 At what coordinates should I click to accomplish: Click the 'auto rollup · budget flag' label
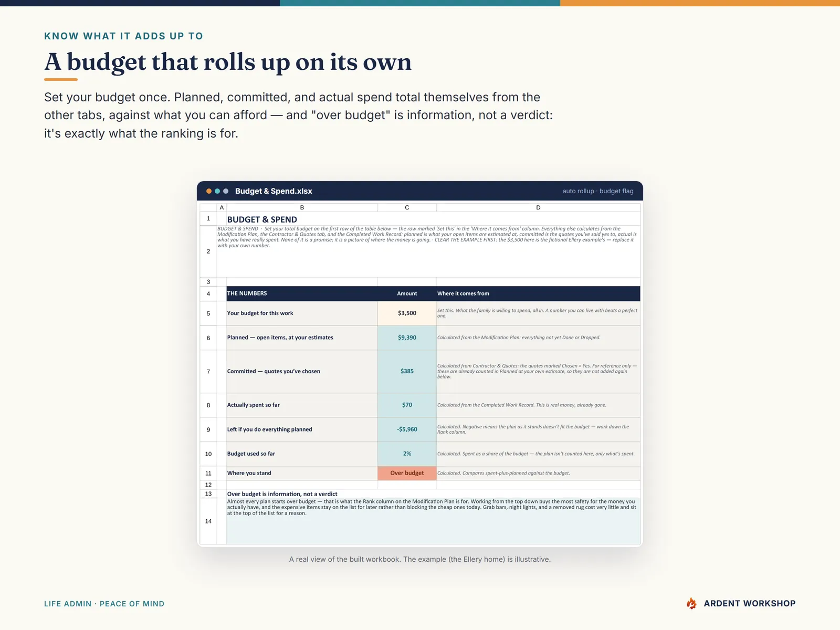[598, 191]
